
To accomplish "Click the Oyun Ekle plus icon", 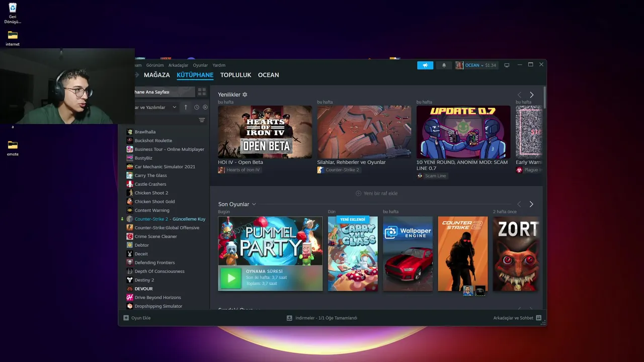I will (x=126, y=318).
